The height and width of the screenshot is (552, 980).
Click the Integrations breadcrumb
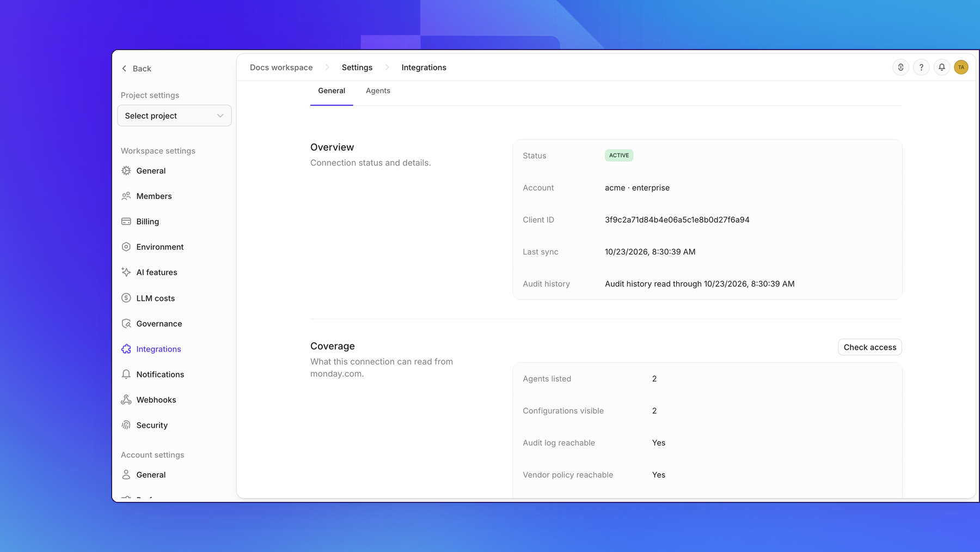coord(424,68)
